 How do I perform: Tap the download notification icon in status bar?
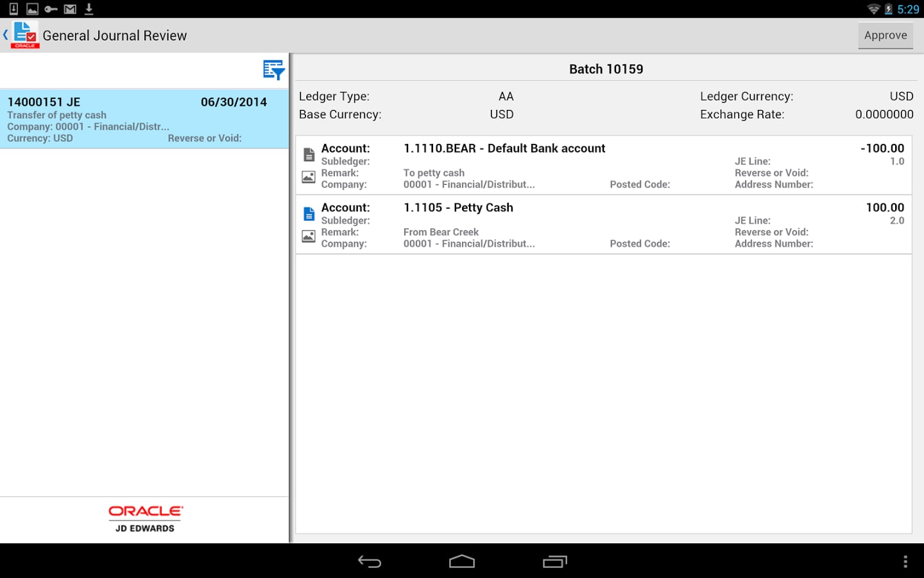coord(89,9)
